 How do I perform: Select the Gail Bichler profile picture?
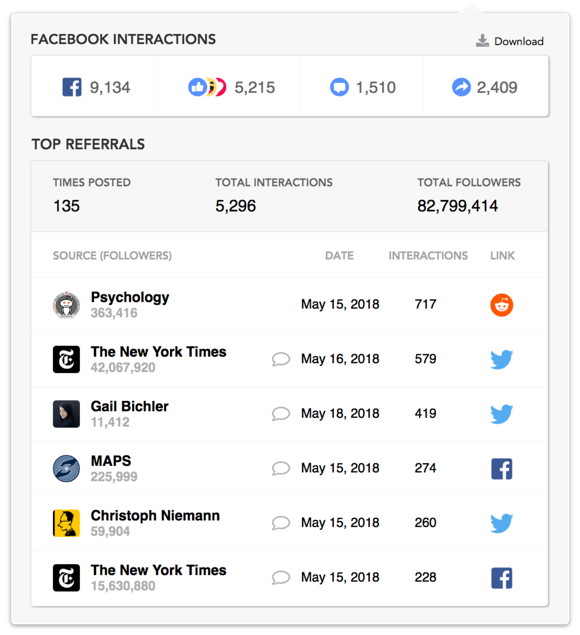point(66,414)
